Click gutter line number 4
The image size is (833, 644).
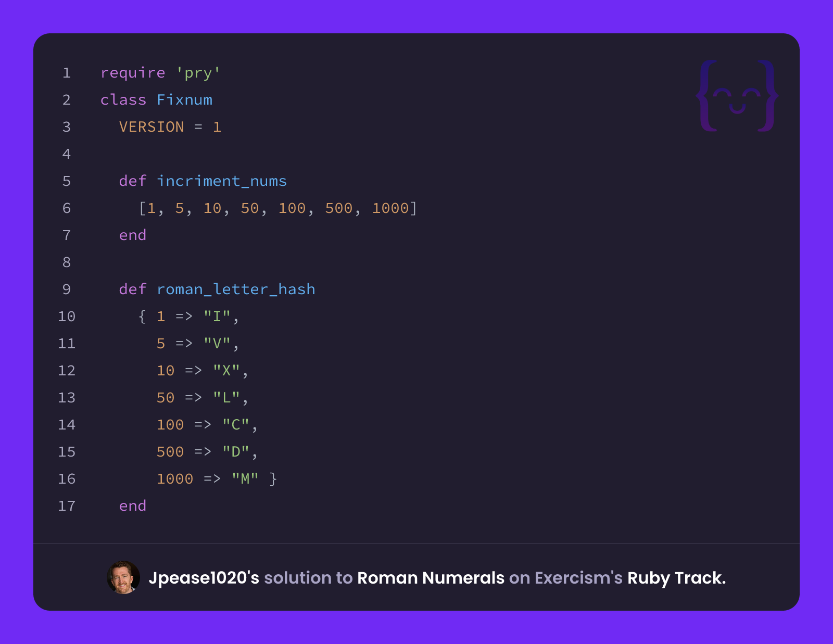click(67, 154)
